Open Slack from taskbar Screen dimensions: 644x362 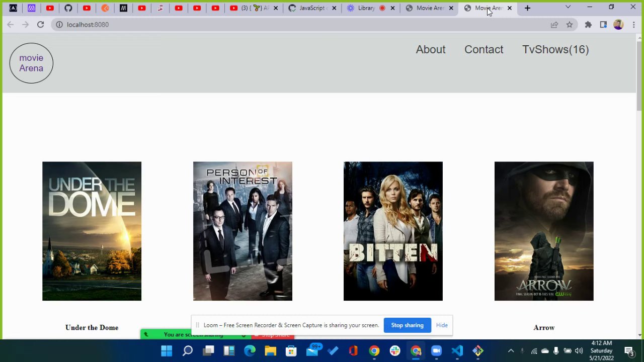(395, 350)
